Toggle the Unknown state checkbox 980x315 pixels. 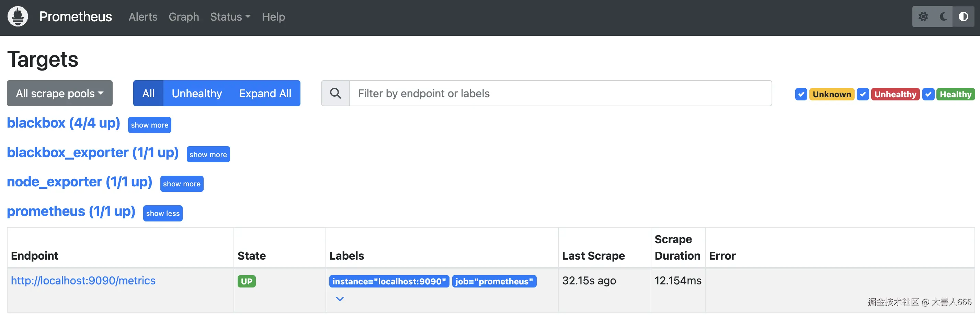(801, 94)
